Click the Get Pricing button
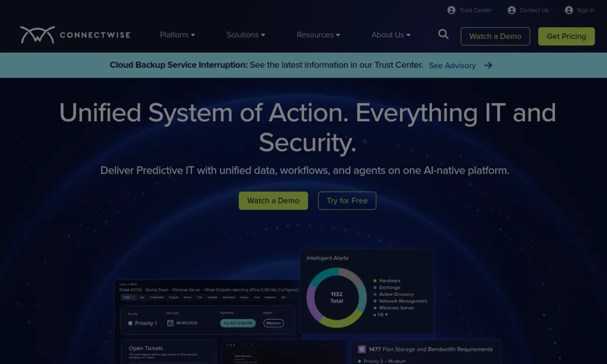The width and height of the screenshot is (607, 364). (566, 36)
